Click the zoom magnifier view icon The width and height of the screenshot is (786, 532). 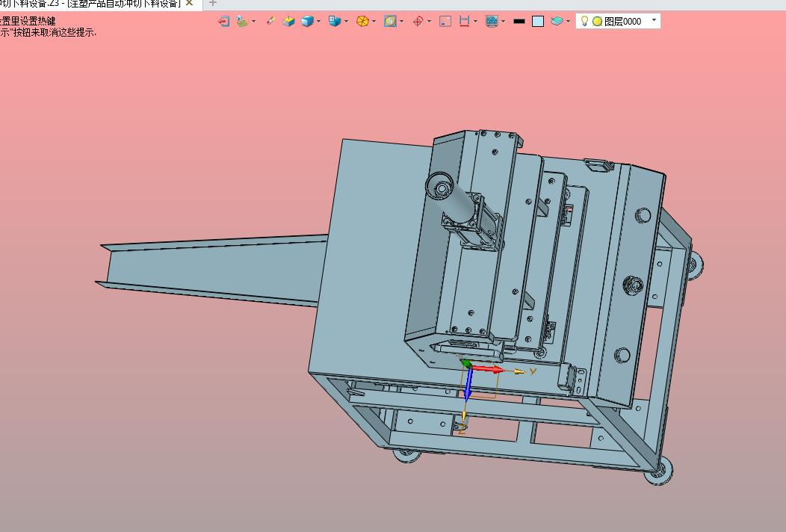[390, 21]
